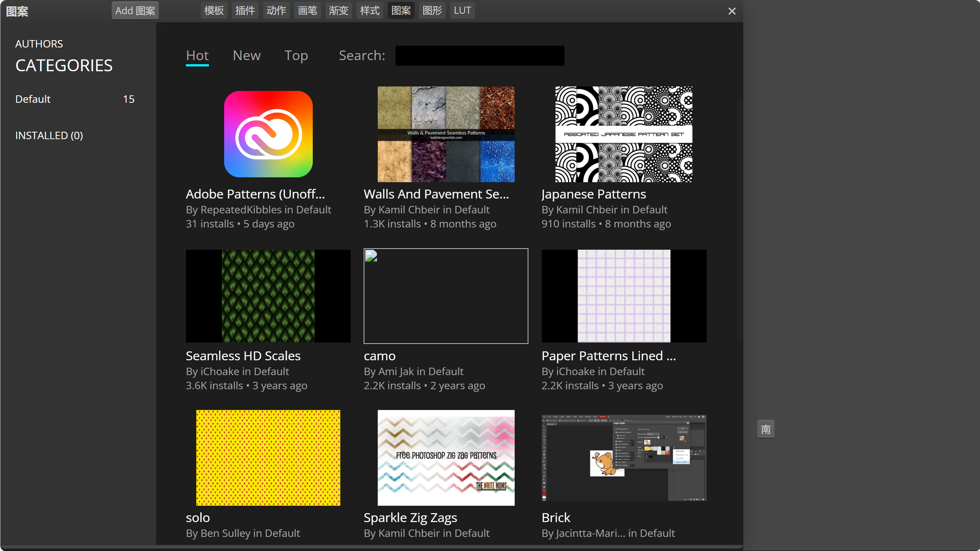Screen dimensions: 980x551
Task: Select the Default category
Action: point(33,99)
